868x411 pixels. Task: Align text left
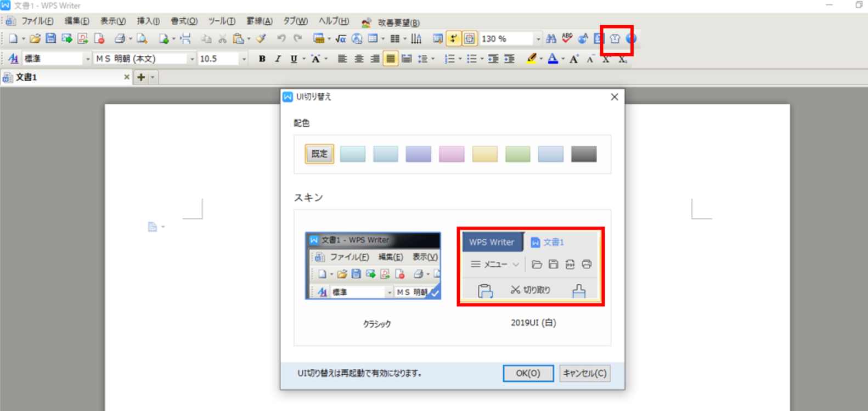[x=342, y=59]
